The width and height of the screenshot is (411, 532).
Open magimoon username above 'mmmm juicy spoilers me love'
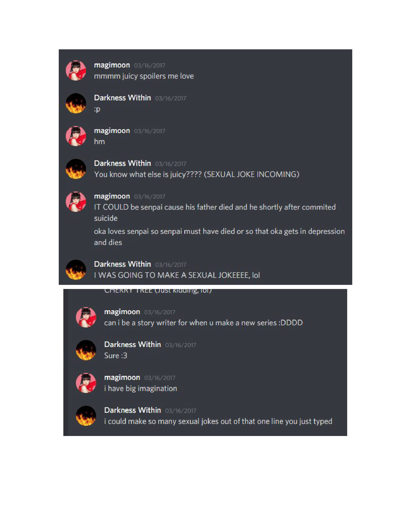pyautogui.click(x=112, y=65)
